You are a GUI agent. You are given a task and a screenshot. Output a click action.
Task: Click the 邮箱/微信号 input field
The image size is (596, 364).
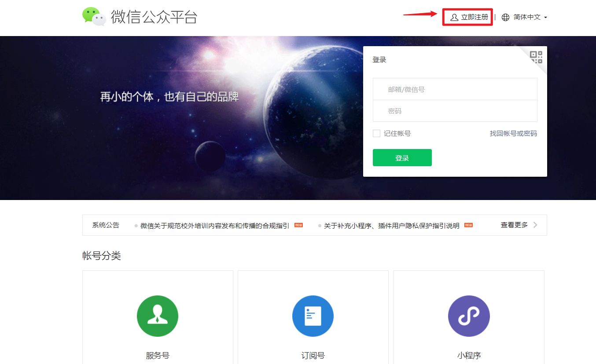[455, 89]
